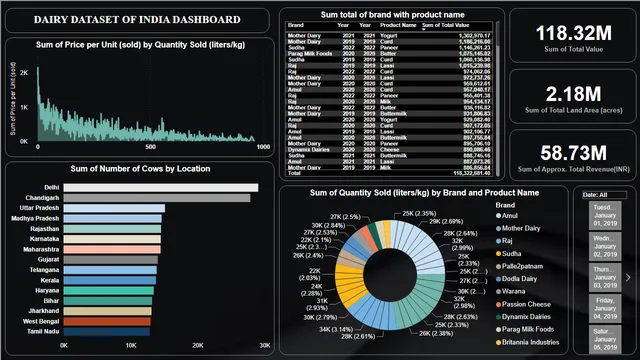Screen dimensions: 640x360
Task: Select Dodla Dairy in the brand legend
Action: pos(516,279)
